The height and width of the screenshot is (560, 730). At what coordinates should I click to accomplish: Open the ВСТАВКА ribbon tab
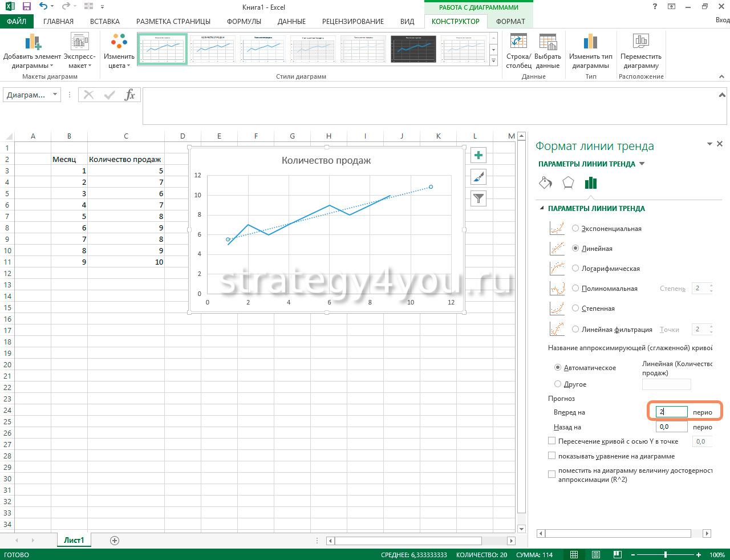104,21
